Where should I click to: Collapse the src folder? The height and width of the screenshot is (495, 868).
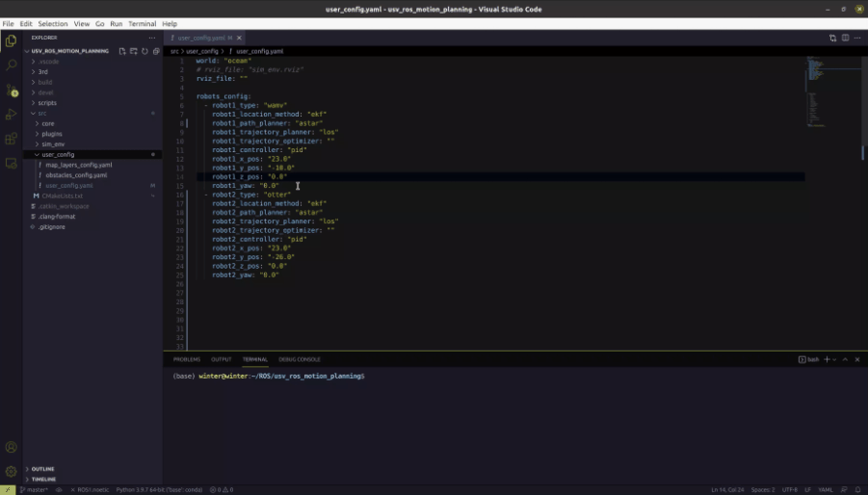click(42, 113)
